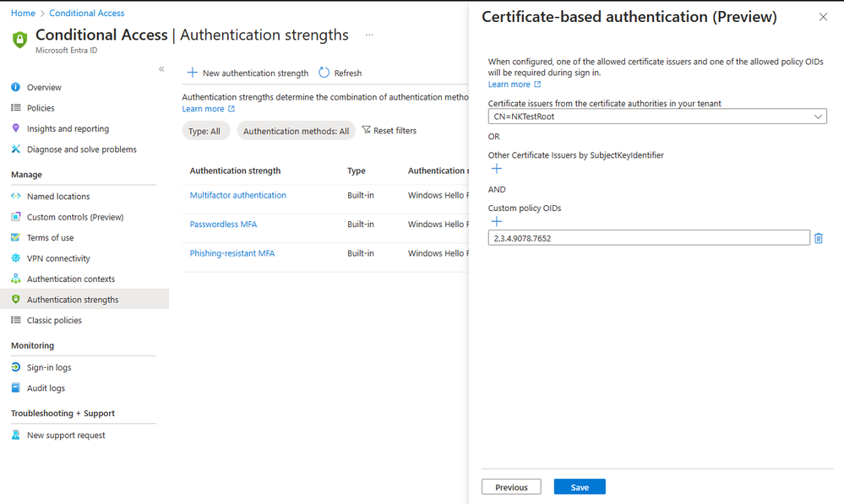Click the Terms of use checkmark icon
The height and width of the screenshot is (504, 844).
pyautogui.click(x=15, y=237)
